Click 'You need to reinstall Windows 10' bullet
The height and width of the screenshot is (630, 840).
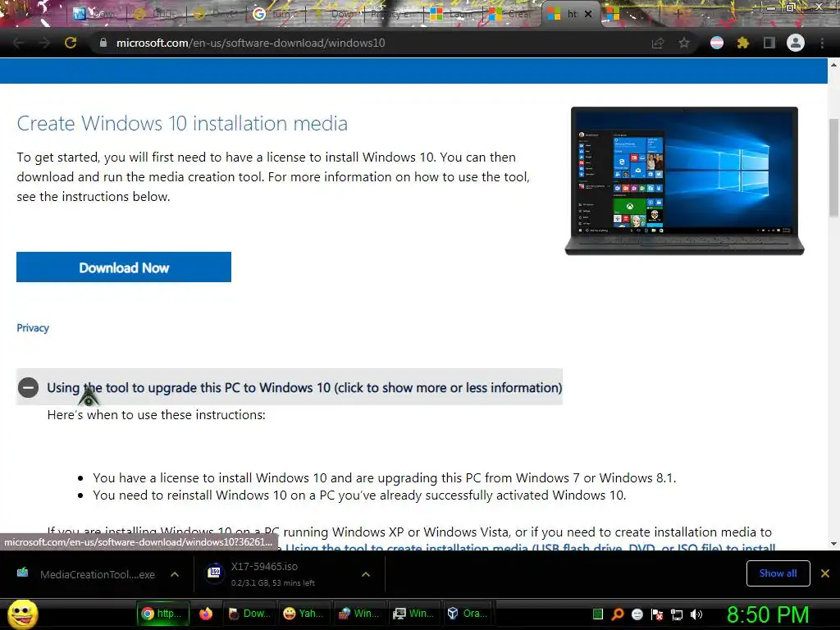coord(359,495)
